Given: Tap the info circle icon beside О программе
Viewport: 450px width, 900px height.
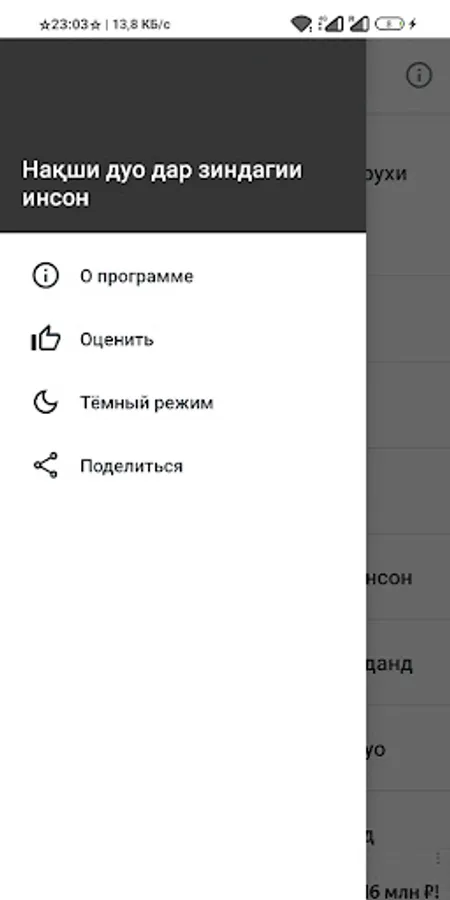Looking at the screenshot, I should 45,276.
